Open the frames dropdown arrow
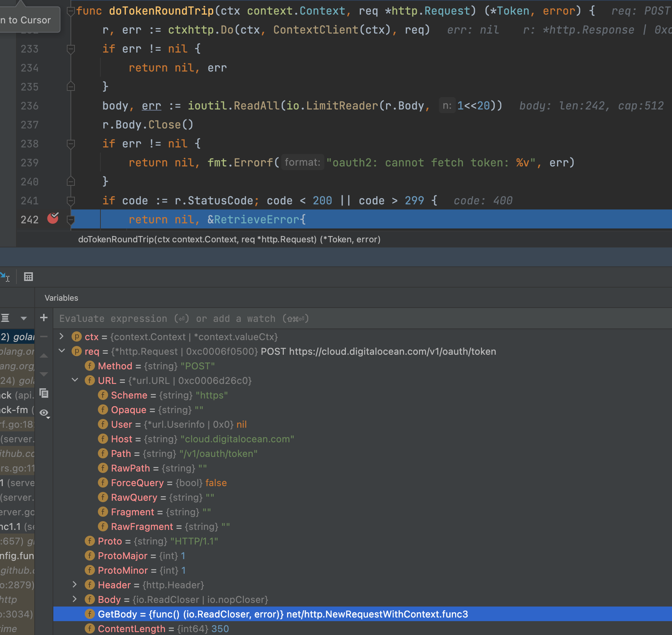Image resolution: width=672 pixels, height=635 pixels. tap(24, 318)
